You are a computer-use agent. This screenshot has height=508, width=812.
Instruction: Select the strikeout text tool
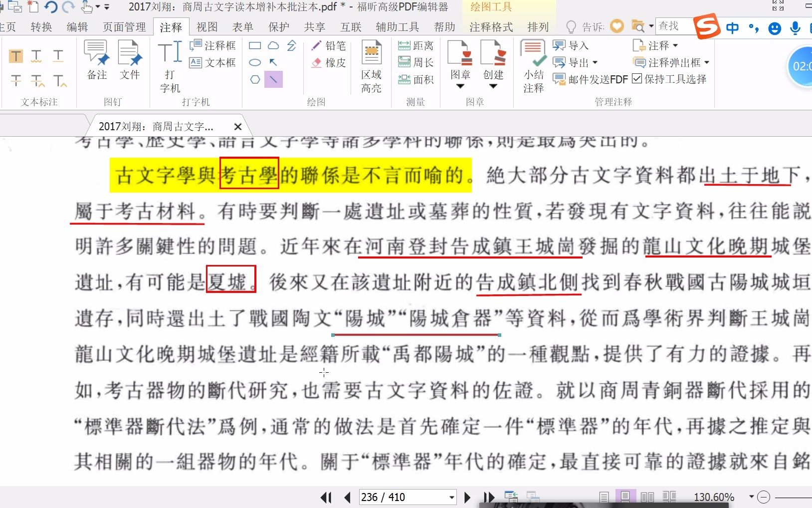coord(16,80)
